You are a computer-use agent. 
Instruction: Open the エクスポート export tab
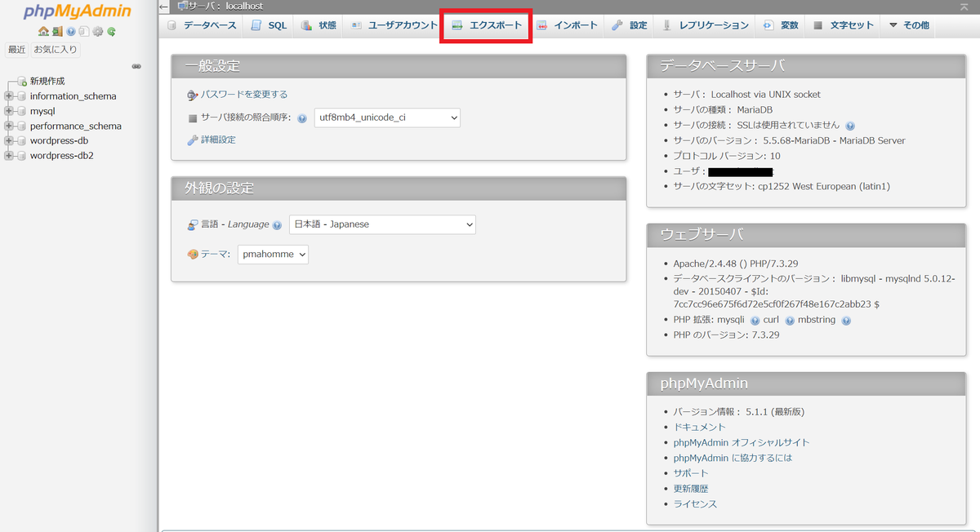point(487,25)
